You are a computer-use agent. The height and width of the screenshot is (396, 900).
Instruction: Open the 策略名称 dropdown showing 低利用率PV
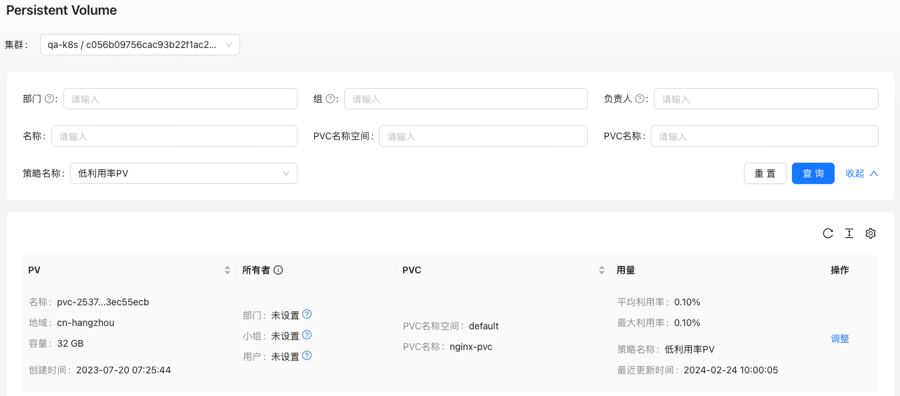(184, 173)
